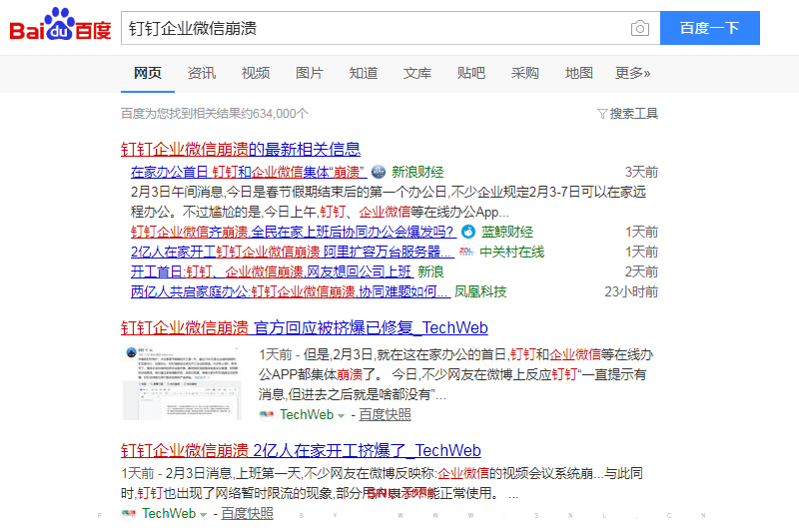Click the 蓝鲸财经 source icon

[467, 232]
